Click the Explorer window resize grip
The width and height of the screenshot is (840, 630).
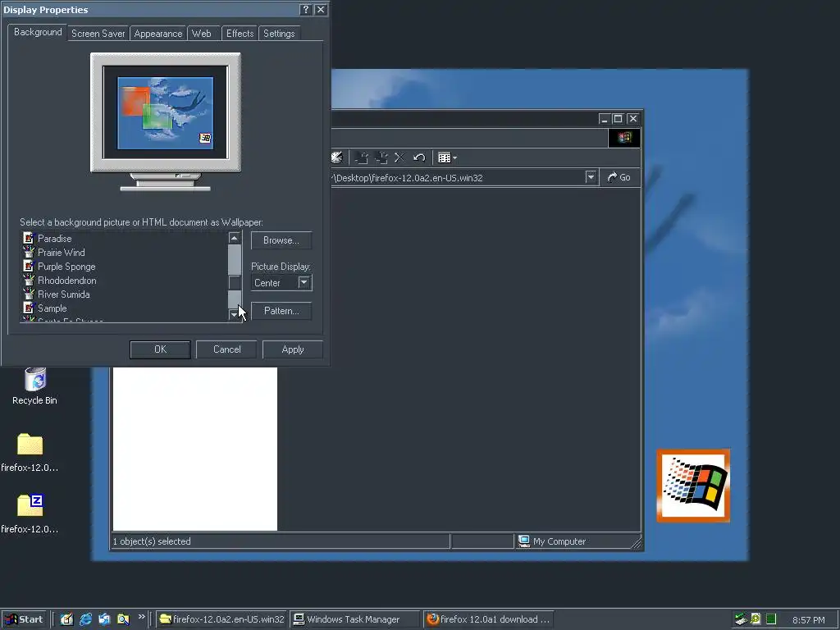coord(636,544)
